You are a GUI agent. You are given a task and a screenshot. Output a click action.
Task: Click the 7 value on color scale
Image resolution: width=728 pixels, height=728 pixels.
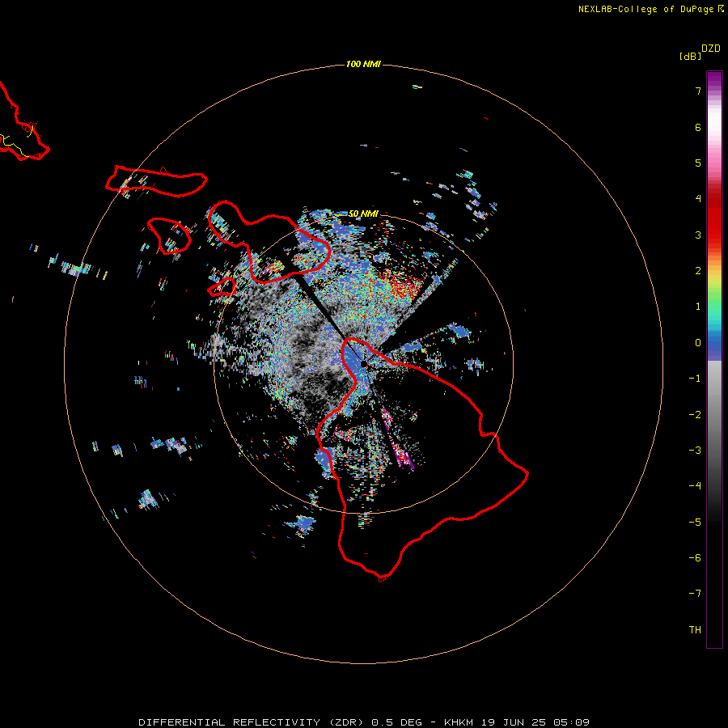(698, 91)
